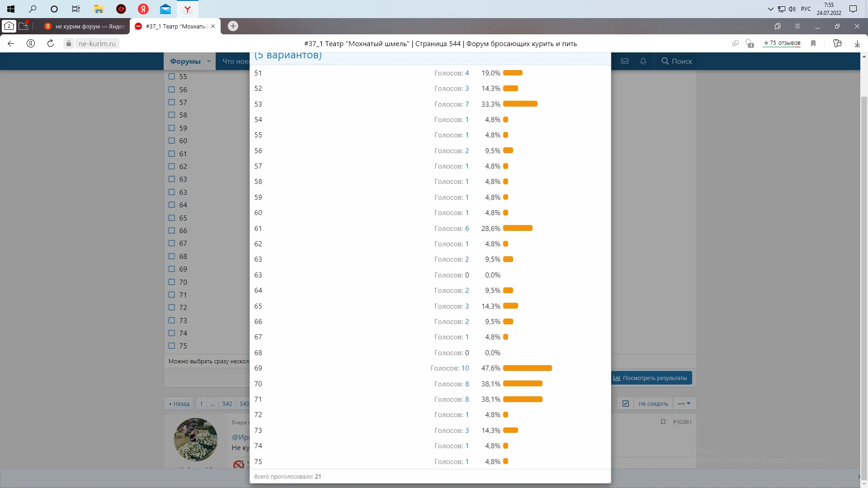Click the bookmark page icon in address bar
The height and width of the screenshot is (488, 868).
point(813,43)
